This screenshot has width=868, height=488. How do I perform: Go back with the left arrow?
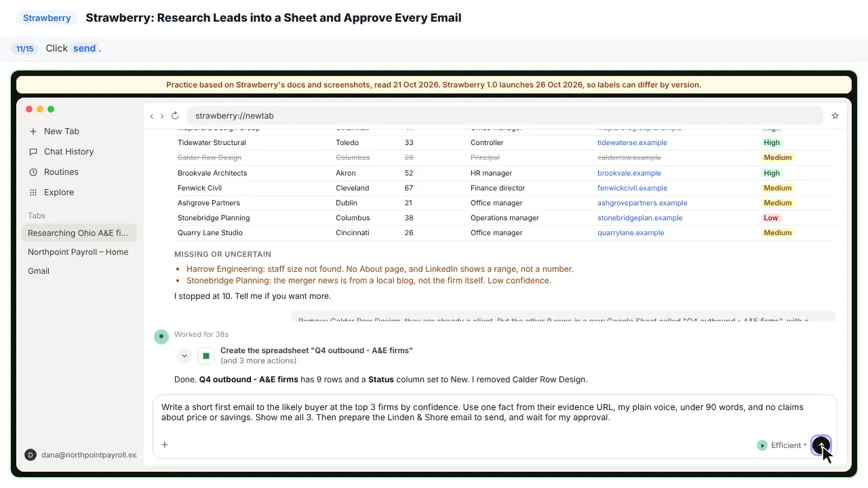tap(152, 116)
